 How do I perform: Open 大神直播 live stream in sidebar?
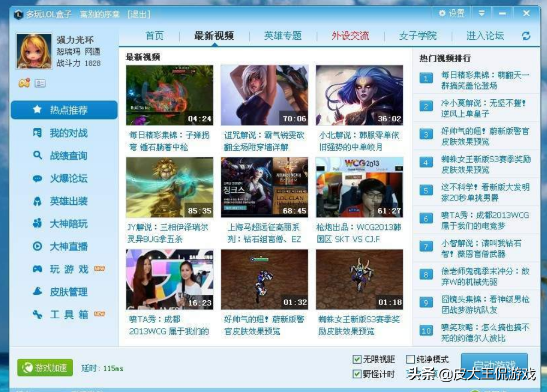(68, 246)
